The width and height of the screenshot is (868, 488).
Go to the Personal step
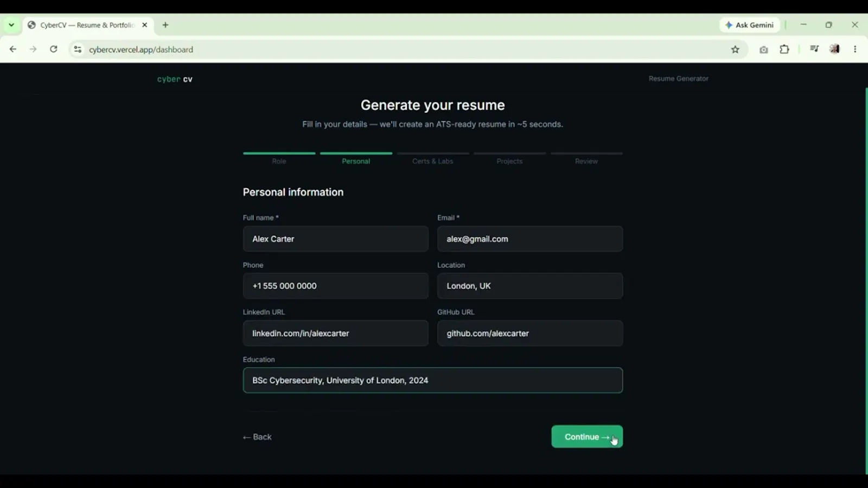(356, 158)
